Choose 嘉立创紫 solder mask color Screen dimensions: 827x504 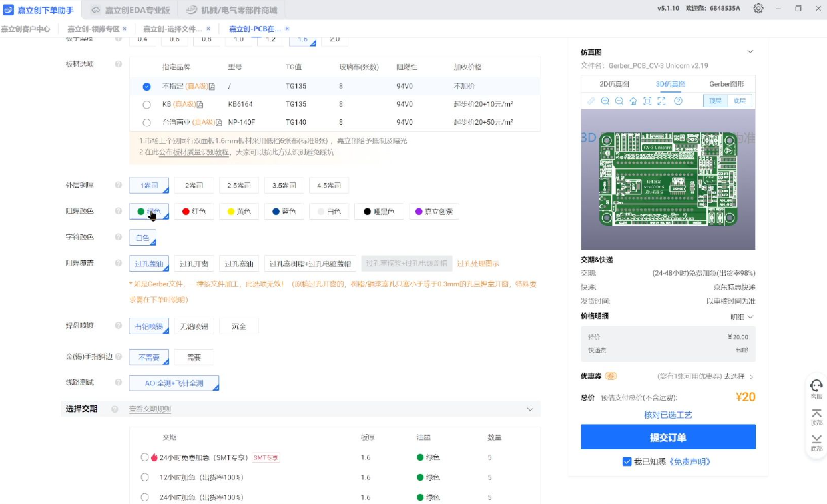pos(434,212)
